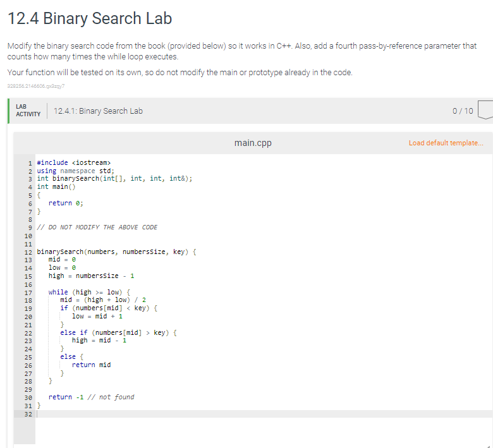Viewport: 493px width, 448px height.
Task: Click the while (high >= low) line
Action: pyautogui.click(x=89, y=292)
